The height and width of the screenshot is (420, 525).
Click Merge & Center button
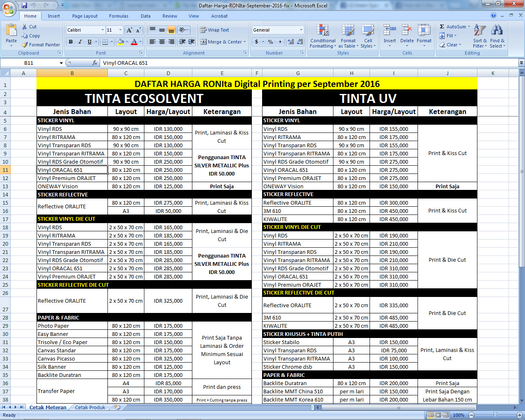click(221, 42)
